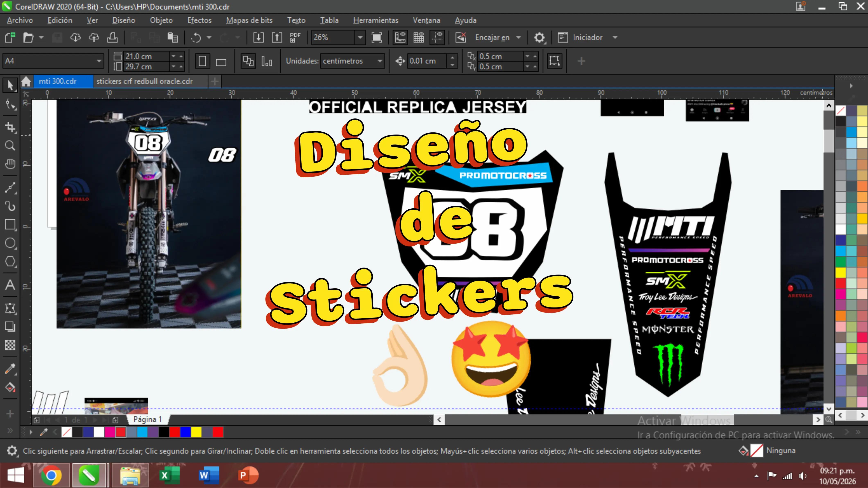Viewport: 868px width, 488px height.
Task: Select the Drop shadow tool
Action: pyautogui.click(x=10, y=326)
